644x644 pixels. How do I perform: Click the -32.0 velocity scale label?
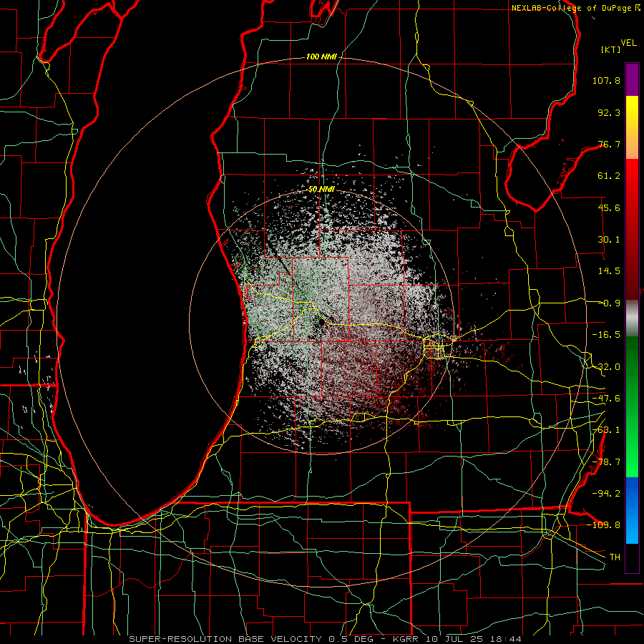click(606, 367)
